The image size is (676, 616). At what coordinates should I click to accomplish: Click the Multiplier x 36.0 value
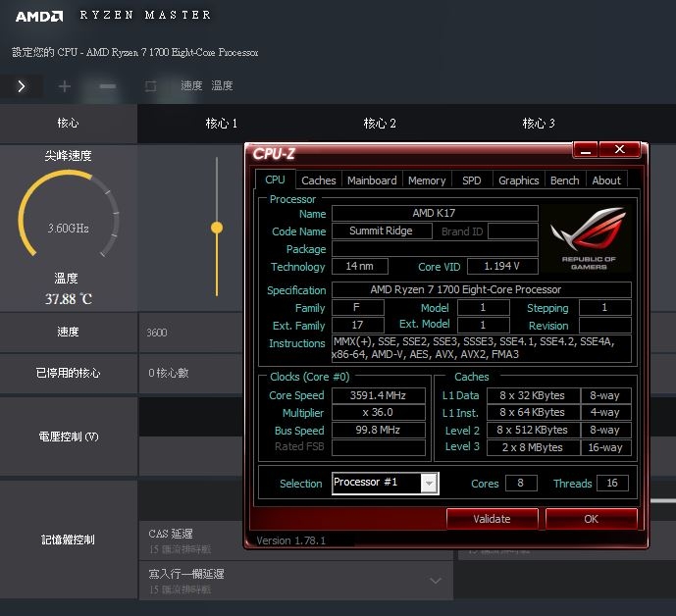tap(378, 413)
